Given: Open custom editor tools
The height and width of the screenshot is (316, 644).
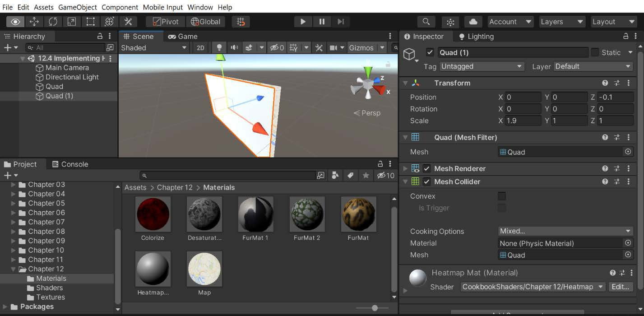Looking at the screenshot, I should pyautogui.click(x=128, y=22).
